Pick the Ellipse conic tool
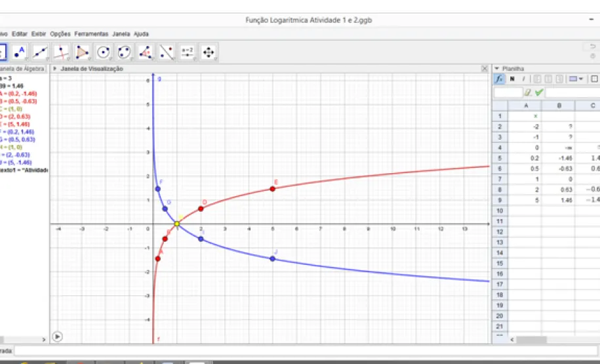Viewport: 600px width, 364px height. pyautogui.click(x=125, y=52)
